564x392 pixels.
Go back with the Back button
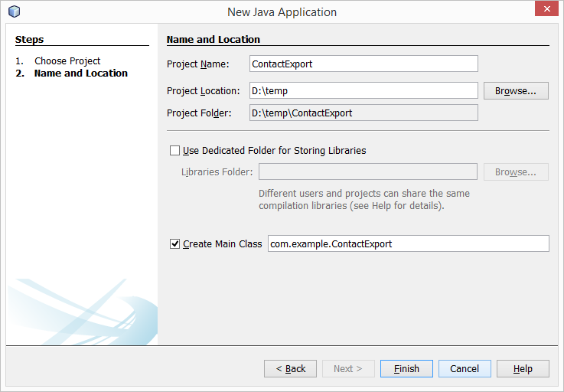[290, 368]
